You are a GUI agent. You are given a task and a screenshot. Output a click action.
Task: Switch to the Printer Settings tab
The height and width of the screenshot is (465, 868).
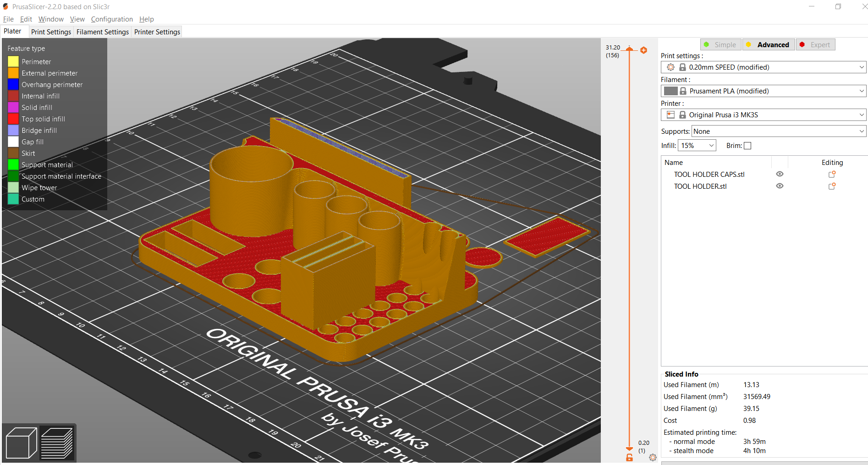pos(157,32)
